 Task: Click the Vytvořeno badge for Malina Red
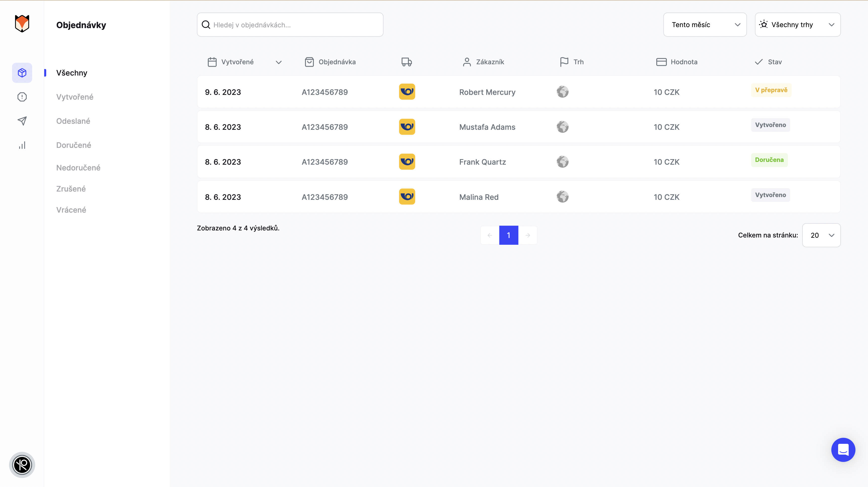(770, 195)
